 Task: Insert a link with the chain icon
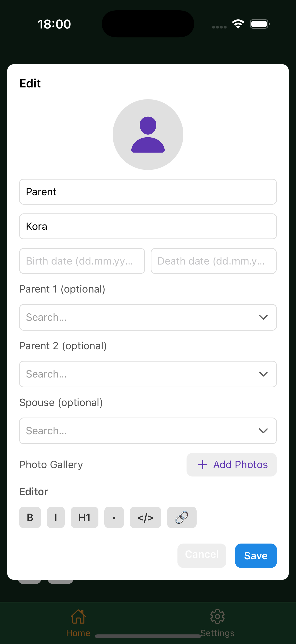(182, 517)
